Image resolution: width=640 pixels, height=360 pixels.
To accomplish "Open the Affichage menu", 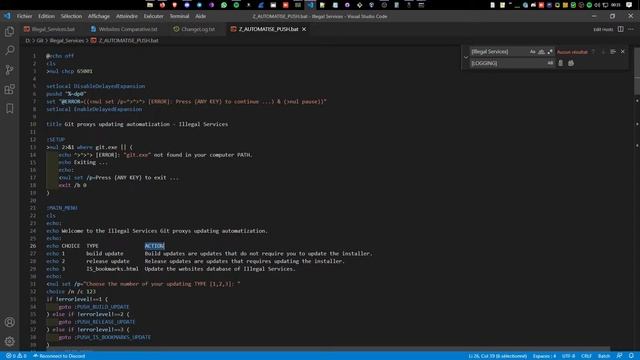I will click(99, 16).
